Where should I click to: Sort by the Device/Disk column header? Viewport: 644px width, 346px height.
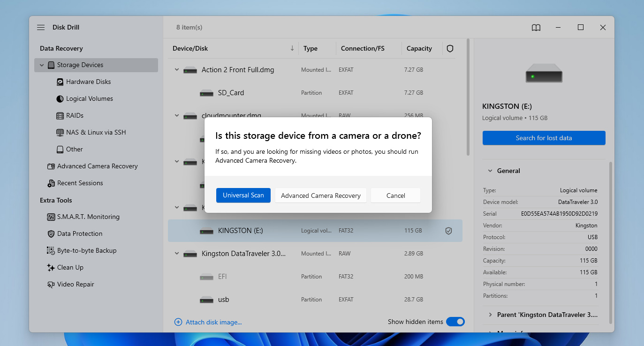190,48
